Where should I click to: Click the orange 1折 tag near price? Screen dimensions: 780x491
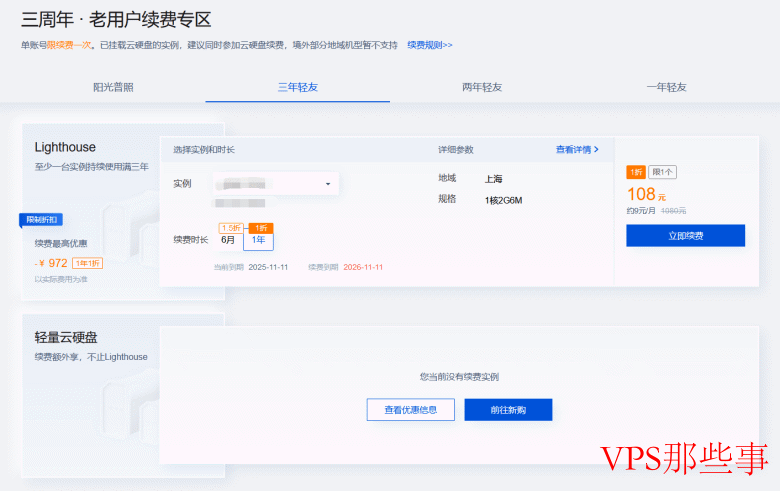click(636, 172)
